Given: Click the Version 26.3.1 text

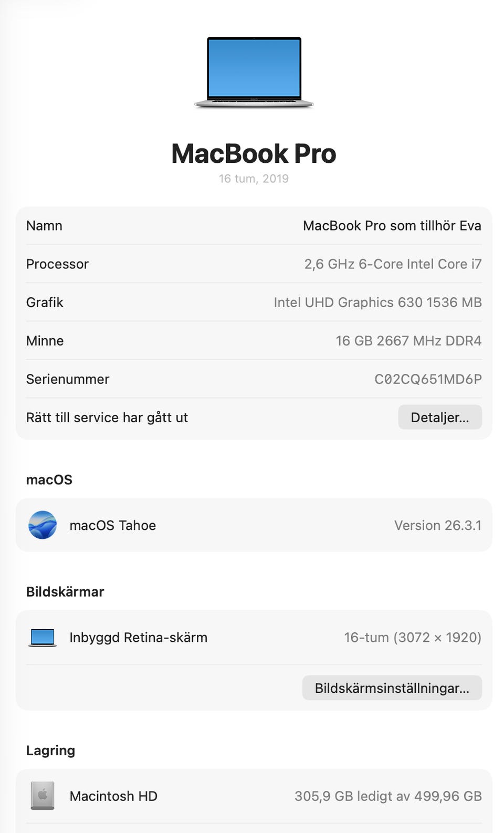Looking at the screenshot, I should click(x=437, y=525).
